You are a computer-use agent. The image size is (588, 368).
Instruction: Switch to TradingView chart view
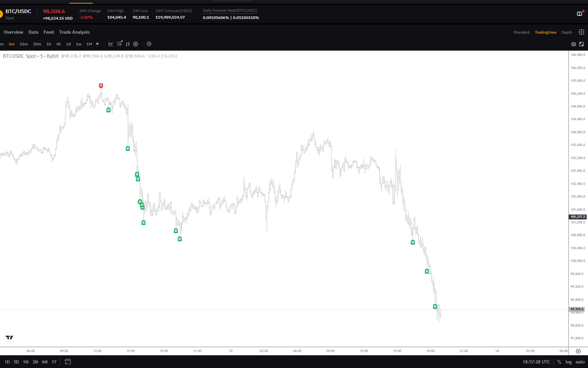pos(545,32)
